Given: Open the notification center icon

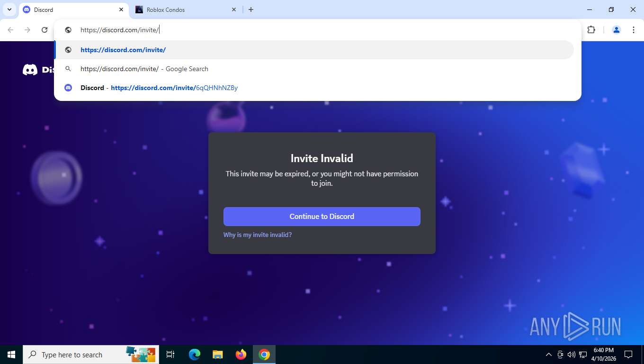Looking at the screenshot, I should [x=628, y=355].
